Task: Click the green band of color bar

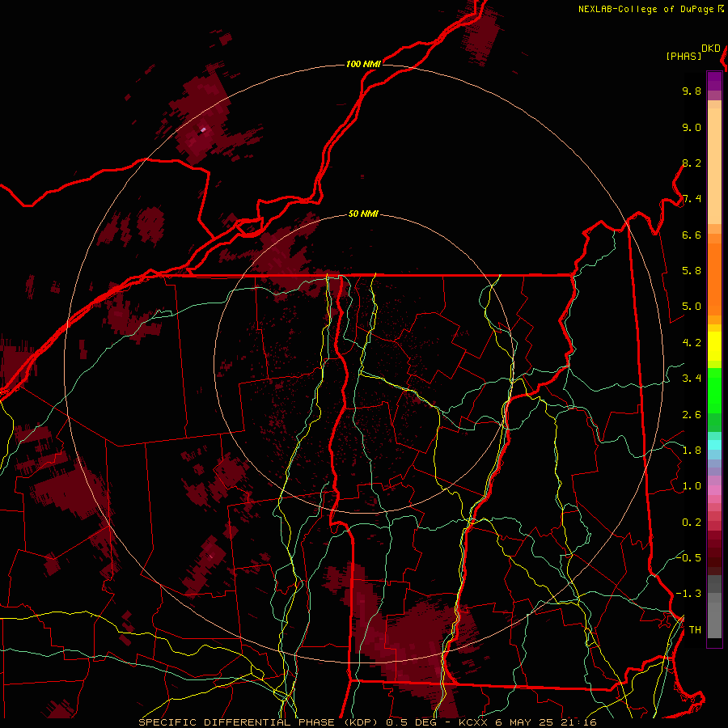Action: tap(714, 400)
